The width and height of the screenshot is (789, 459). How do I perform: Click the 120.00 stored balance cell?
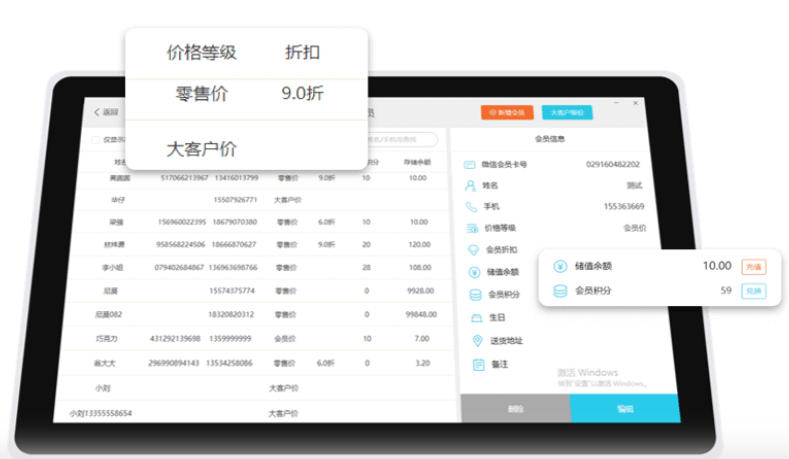point(420,245)
